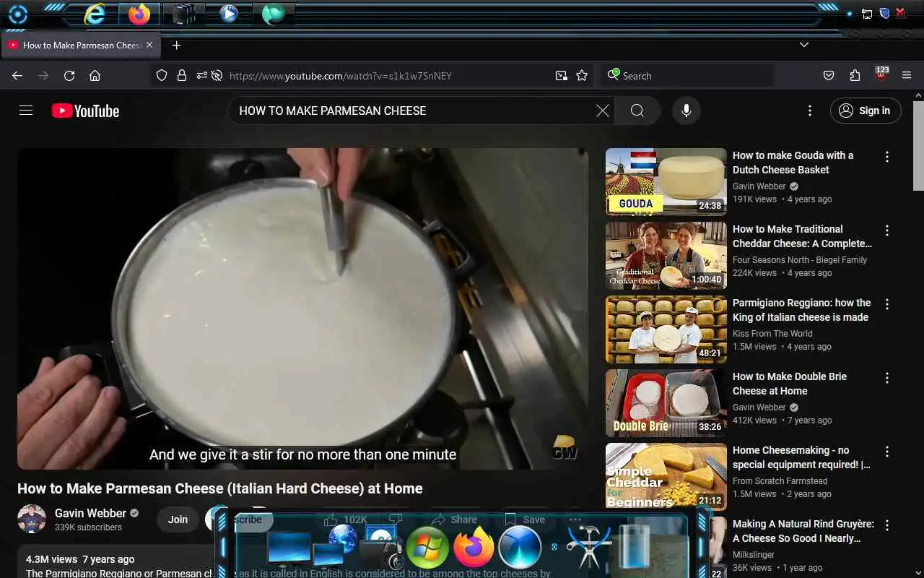
Task: Open Gavin Webber's channel avatar
Action: click(x=32, y=519)
